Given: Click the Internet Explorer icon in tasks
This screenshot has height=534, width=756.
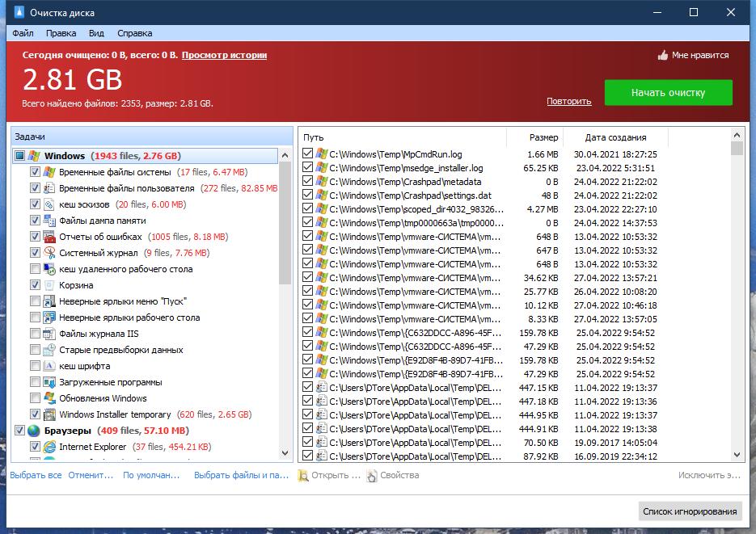Looking at the screenshot, I should [x=49, y=447].
